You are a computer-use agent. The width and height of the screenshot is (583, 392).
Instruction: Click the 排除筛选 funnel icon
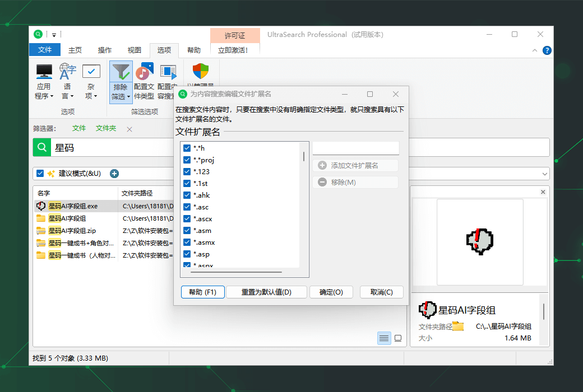coord(121,72)
